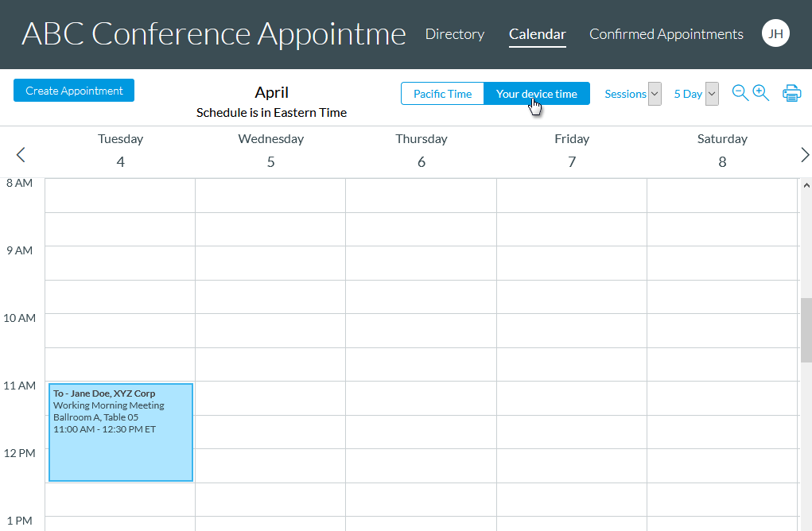Open the Confirmed Appointments page
Screen dimensions: 812x531
click(x=666, y=34)
